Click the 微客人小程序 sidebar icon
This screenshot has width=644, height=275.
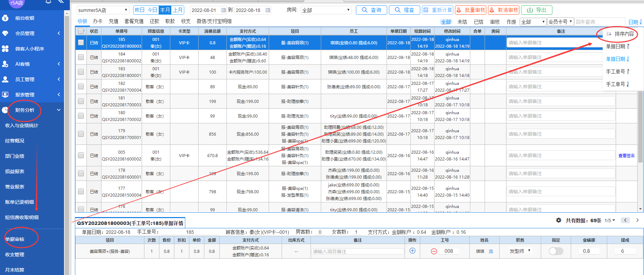[x=5, y=49]
